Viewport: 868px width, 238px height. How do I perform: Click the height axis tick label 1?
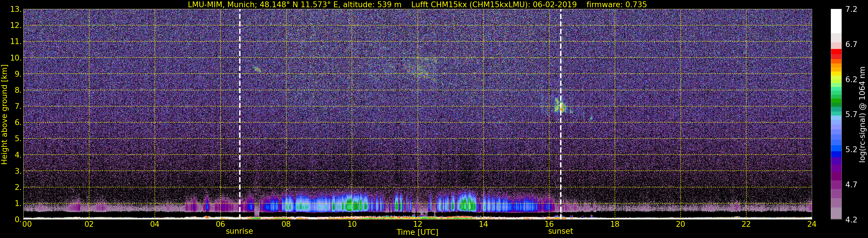18,203
